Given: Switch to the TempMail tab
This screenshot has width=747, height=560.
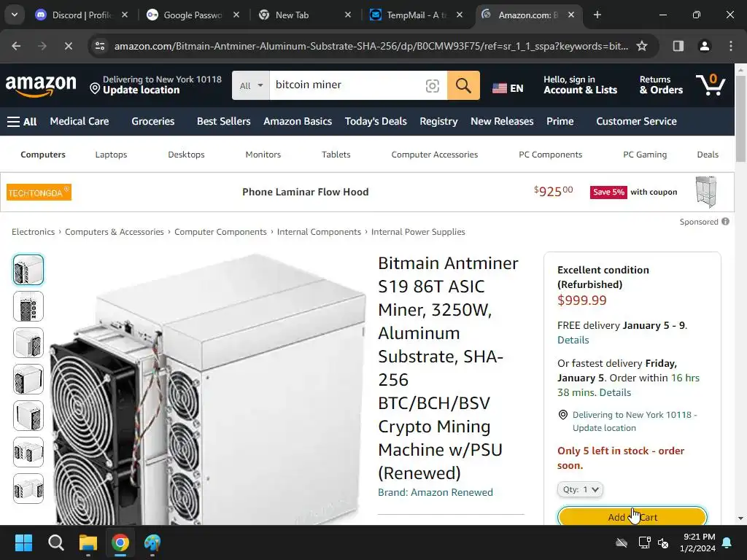Looking at the screenshot, I should 417,15.
